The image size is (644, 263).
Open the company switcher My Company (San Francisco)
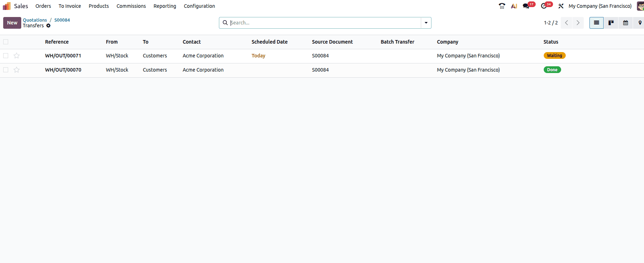(x=600, y=6)
